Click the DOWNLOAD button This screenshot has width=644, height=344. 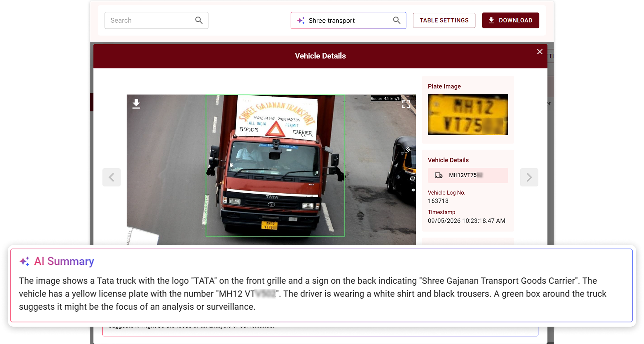coord(510,20)
